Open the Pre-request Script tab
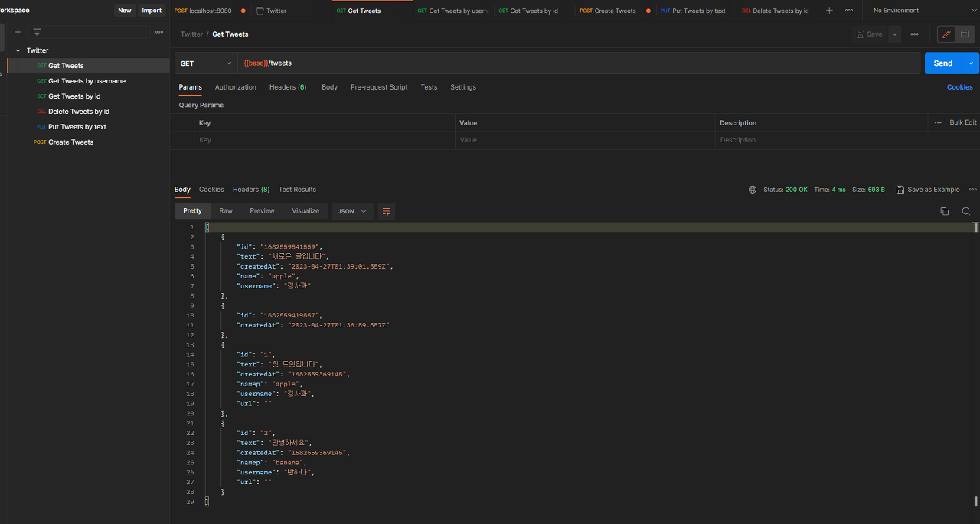Image resolution: width=980 pixels, height=524 pixels. [379, 87]
